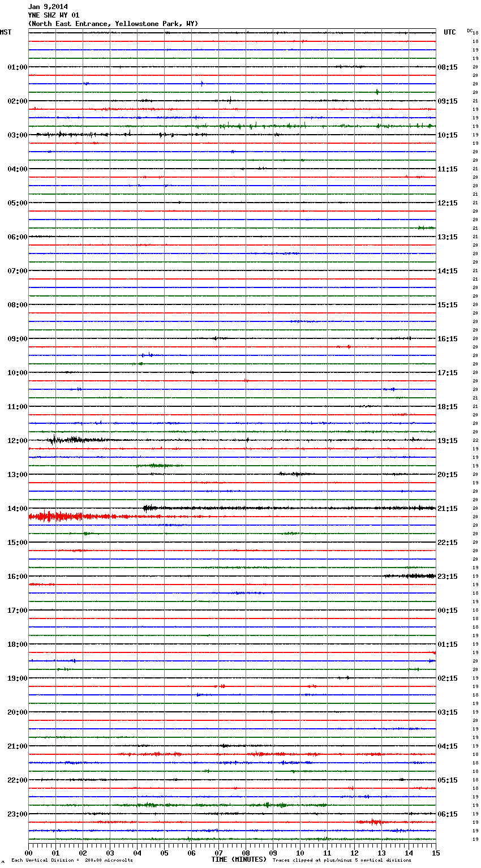This screenshot has height=868, width=481.
Task: Click the 'MST' column header
Action: (x=6, y=32)
